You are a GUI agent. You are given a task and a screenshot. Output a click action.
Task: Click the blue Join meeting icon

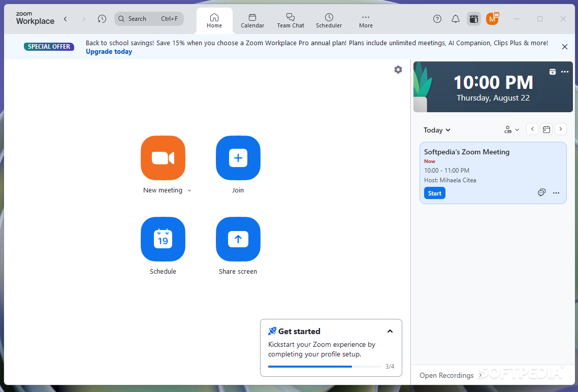pyautogui.click(x=238, y=158)
